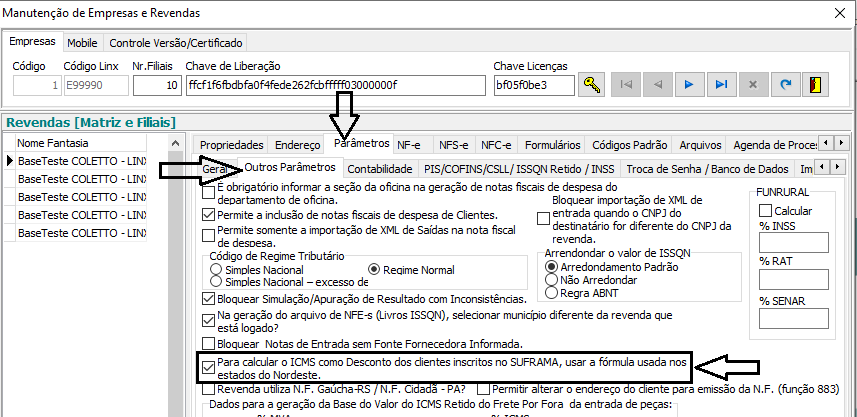Select Regime Normal radio button

[374, 269]
